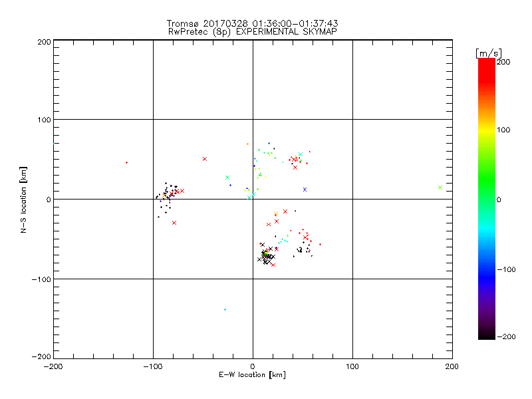This screenshot has width=532, height=399.
Task: Click the y-axis '100' tick label
Action: coord(45,120)
